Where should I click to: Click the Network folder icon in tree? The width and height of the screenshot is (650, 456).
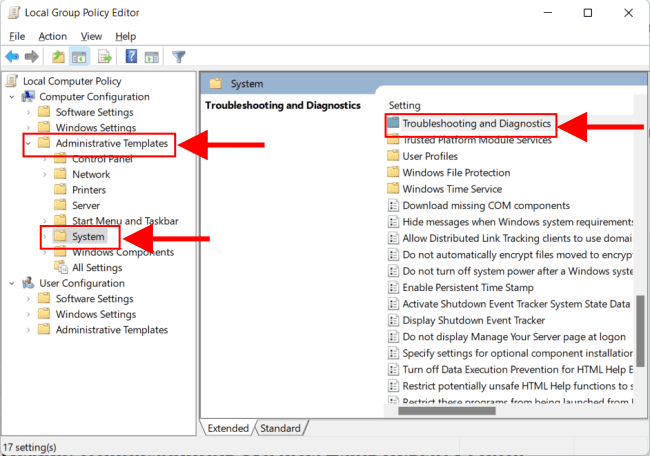click(60, 174)
